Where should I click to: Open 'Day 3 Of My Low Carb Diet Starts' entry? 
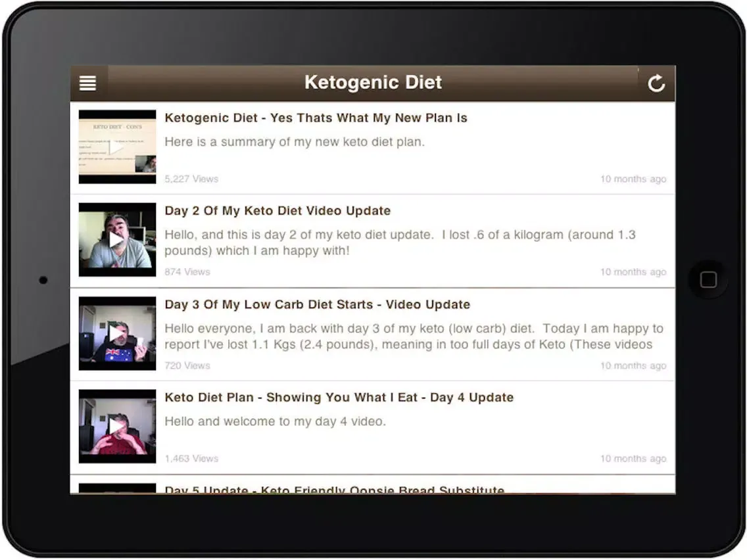(317, 304)
